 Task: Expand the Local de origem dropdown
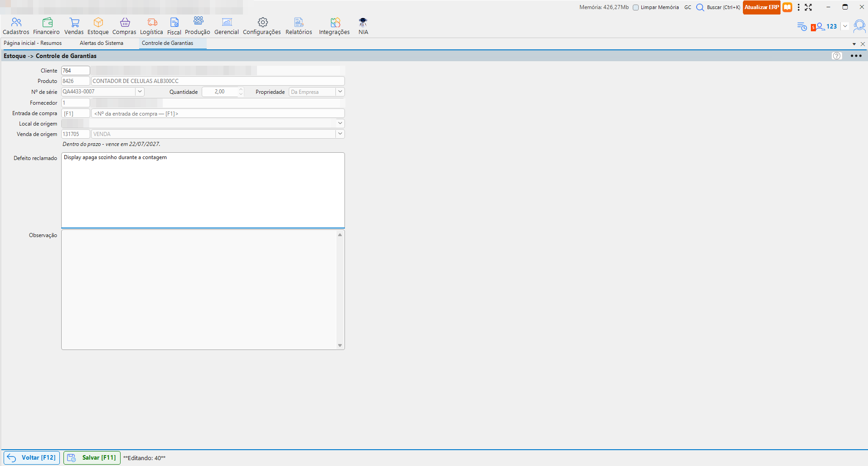[x=340, y=123]
